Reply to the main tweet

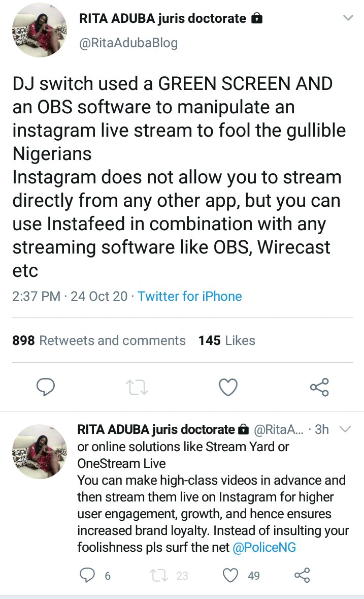(46, 388)
